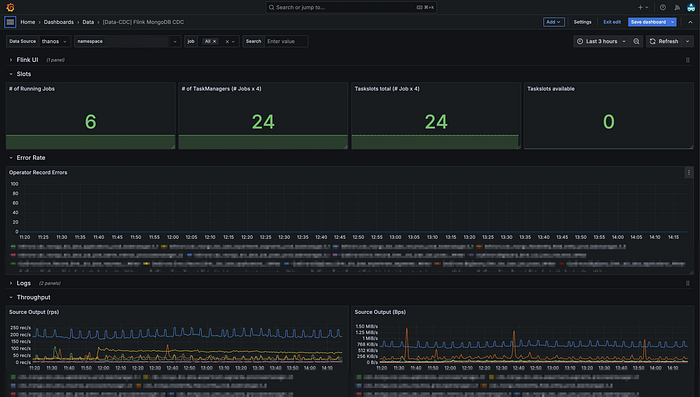This screenshot has height=397, width=700.
Task: Open the job variable dropdown arrow
Action: [x=233, y=42]
